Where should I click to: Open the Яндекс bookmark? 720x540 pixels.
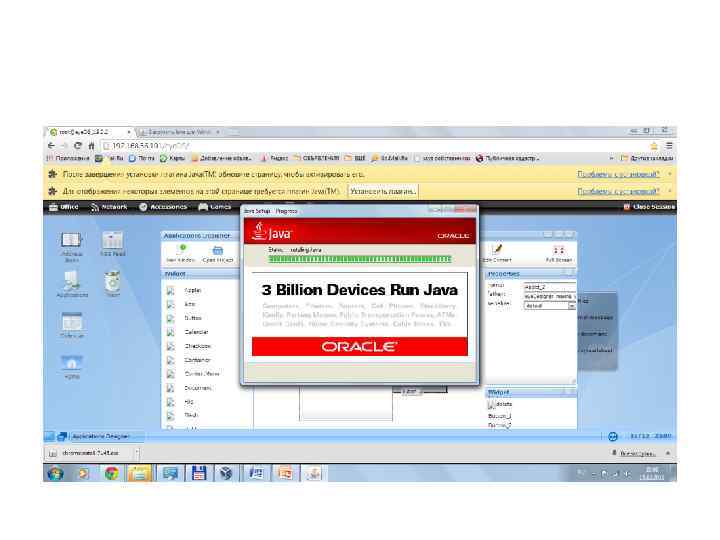click(274, 158)
